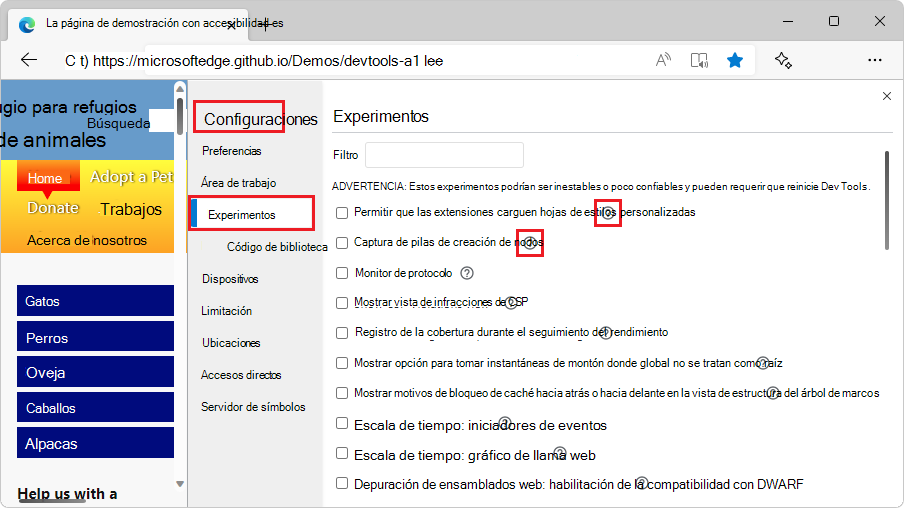Select the Oveja category button
Viewport: 904px width, 508px height.
[95, 371]
